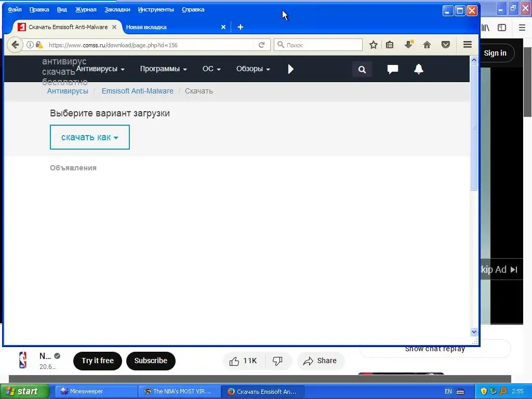Open hamburger menu in background browser window
532x399 pixels.
tap(522, 28)
